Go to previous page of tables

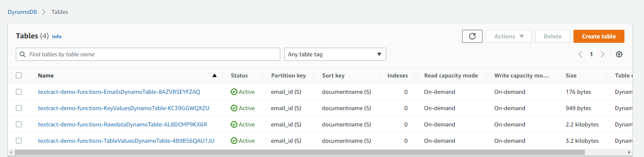coord(580,54)
